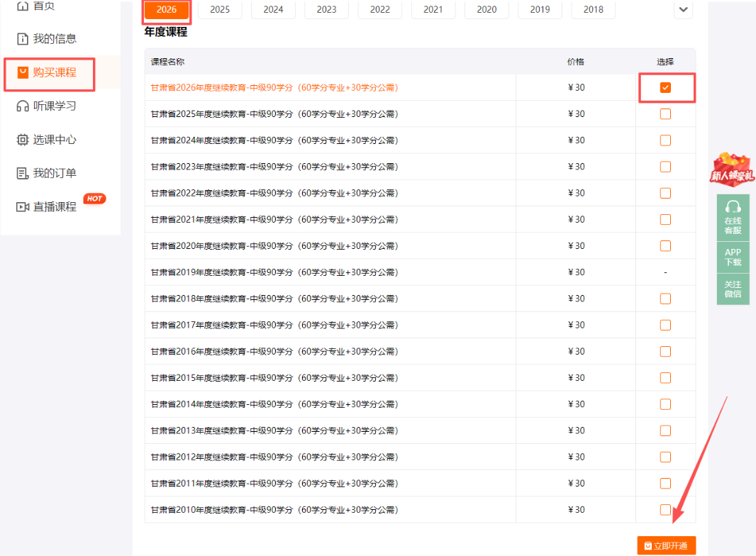Select the 2020 year tab
Image resolution: width=756 pixels, height=556 pixels.
tap(487, 10)
